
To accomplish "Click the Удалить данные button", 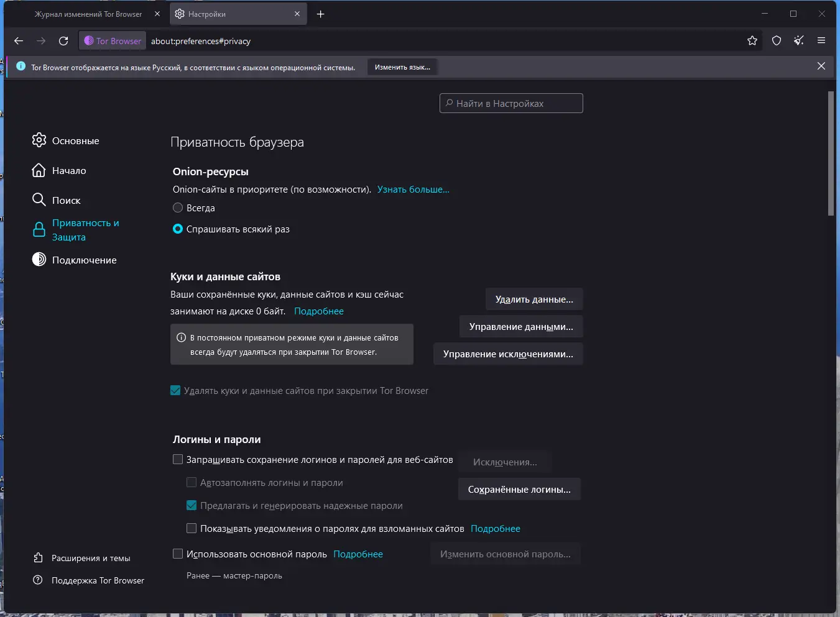I will [x=534, y=299].
